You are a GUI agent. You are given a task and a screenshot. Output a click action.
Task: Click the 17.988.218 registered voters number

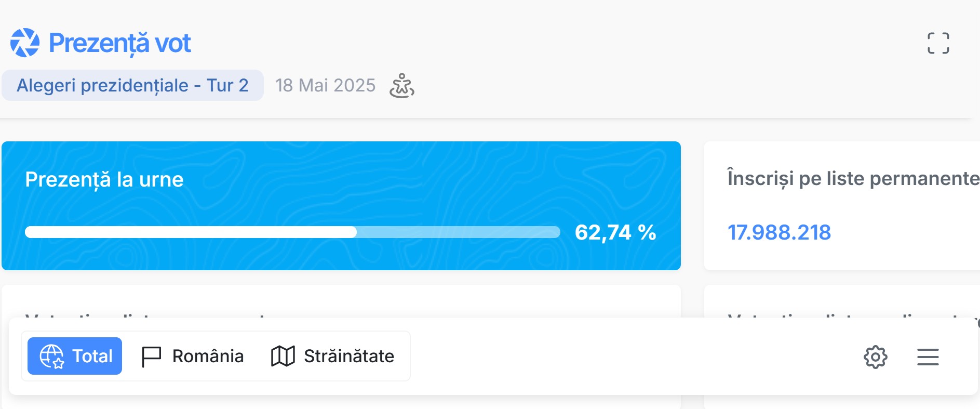[x=779, y=232]
